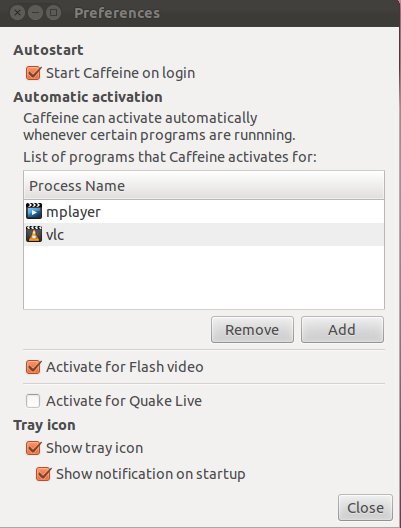The height and width of the screenshot is (528, 401).
Task: Click the Remove button
Action: 252,330
